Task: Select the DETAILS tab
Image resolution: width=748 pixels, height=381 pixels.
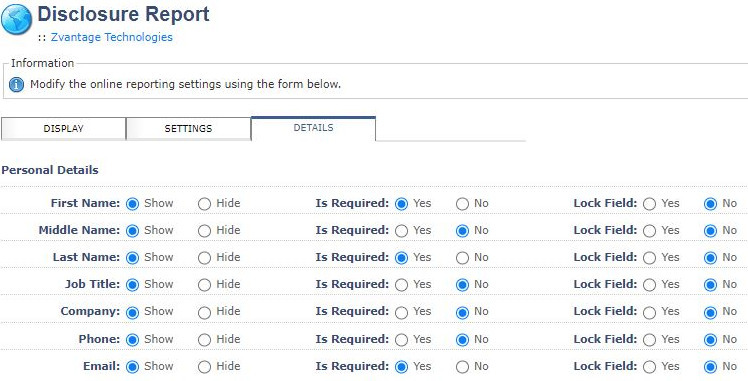Action: pyautogui.click(x=313, y=128)
